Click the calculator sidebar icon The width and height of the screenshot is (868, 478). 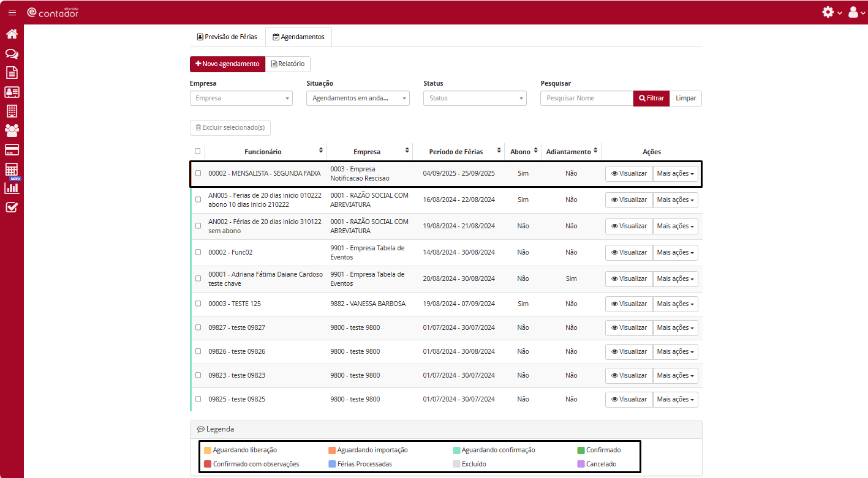(x=12, y=170)
